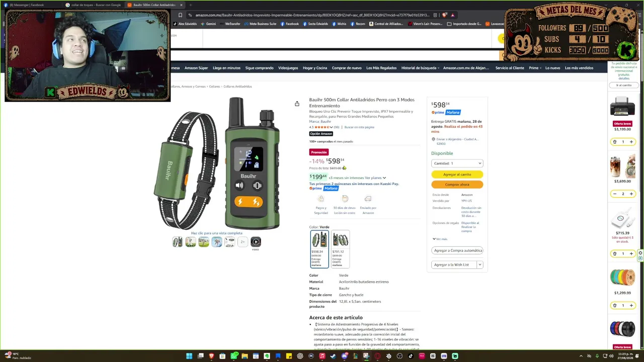This screenshot has width=644, height=362.
Task: Increase quantity of the $715.39 item
Action: [631, 253]
